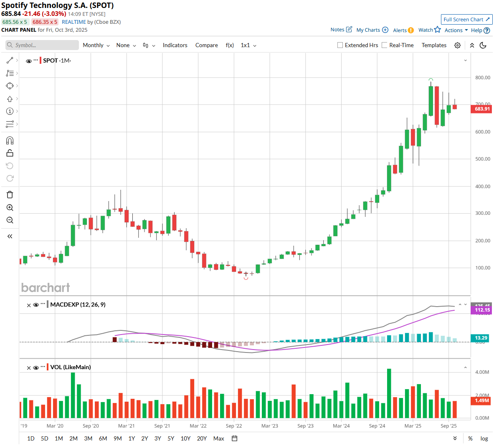Viewport: 499px width, 448px height.
Task: Open the Monthly period dropdown
Action: click(96, 45)
